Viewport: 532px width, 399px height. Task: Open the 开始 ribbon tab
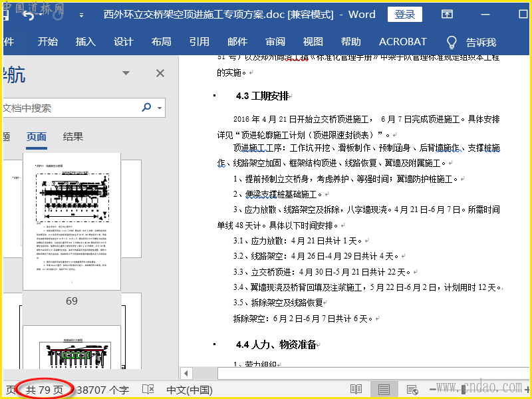47,42
